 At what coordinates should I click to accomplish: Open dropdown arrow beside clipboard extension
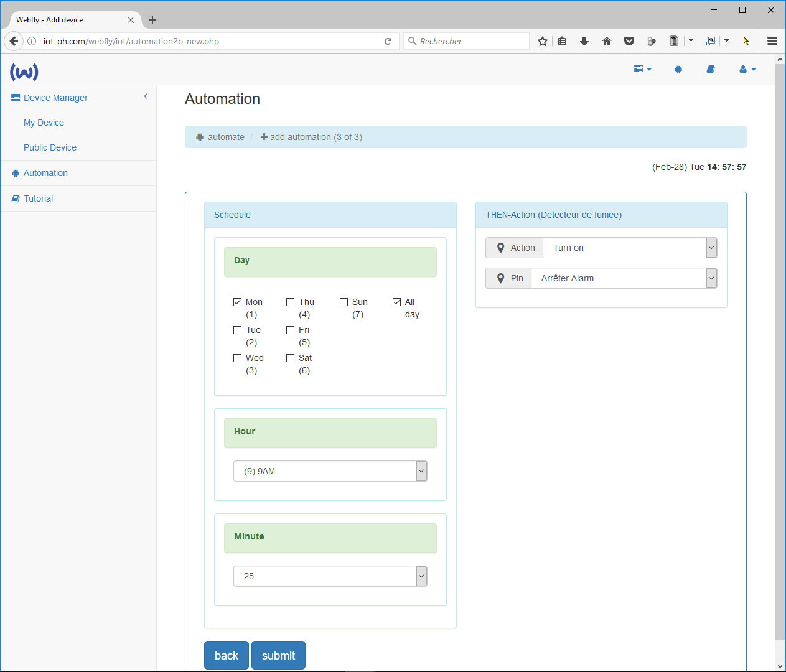[x=691, y=41]
